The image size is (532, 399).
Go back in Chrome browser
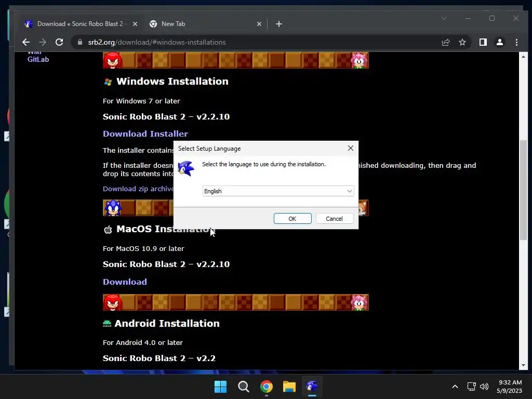26,42
